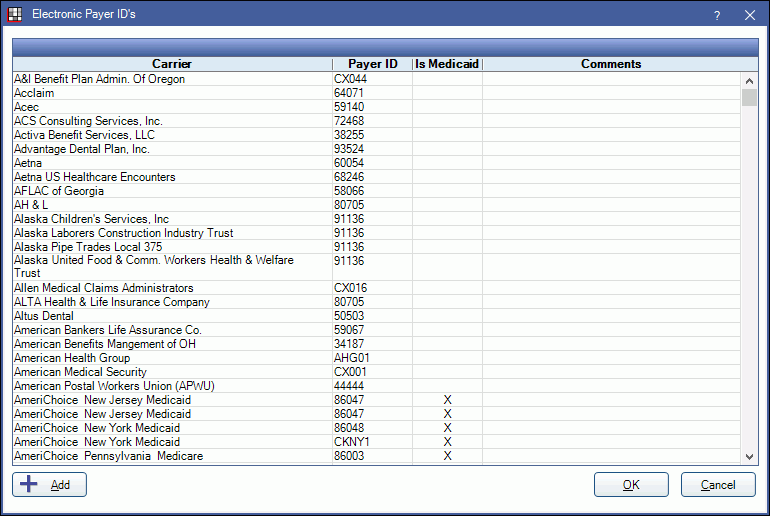770x516 pixels.
Task: Click payer ID 34187 cell
Action: [372, 344]
